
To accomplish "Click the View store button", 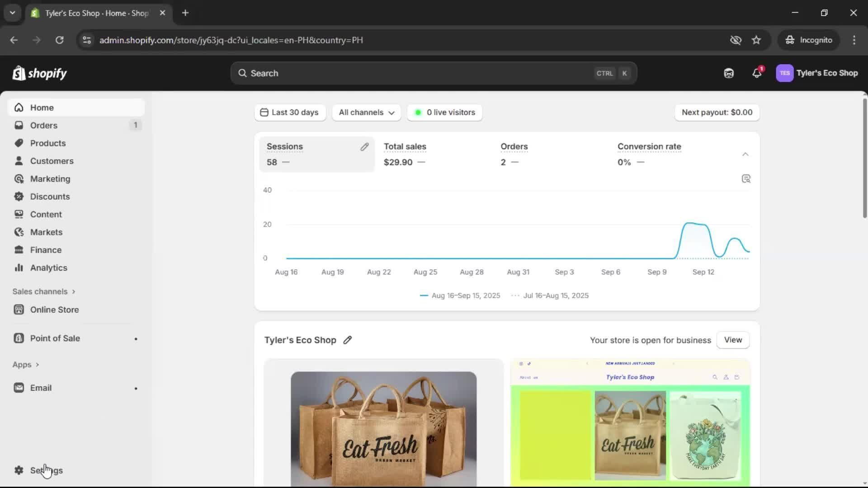I will [x=732, y=340].
